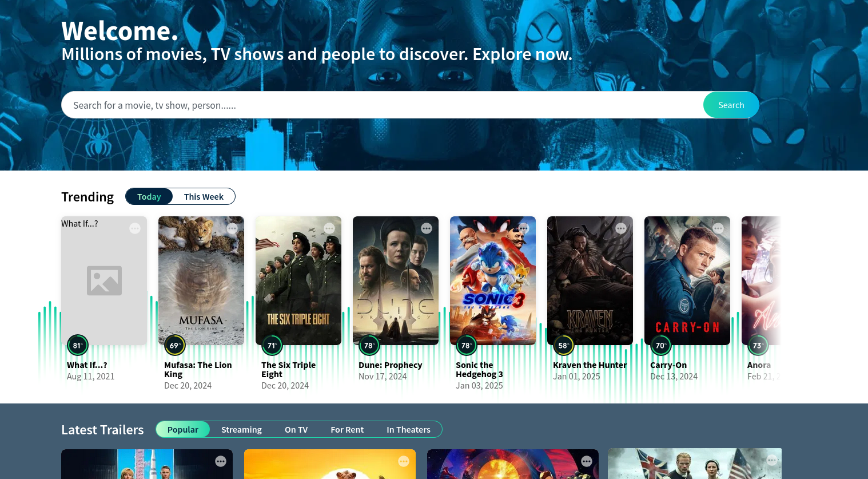The image size is (868, 479).
Task: Open options menu on Kraven the Hunter poster
Action: [x=621, y=228]
